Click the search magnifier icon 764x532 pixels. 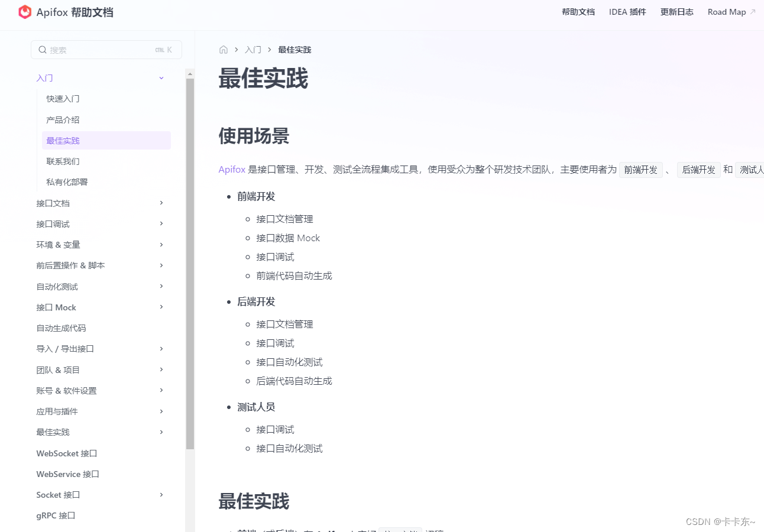pos(43,50)
